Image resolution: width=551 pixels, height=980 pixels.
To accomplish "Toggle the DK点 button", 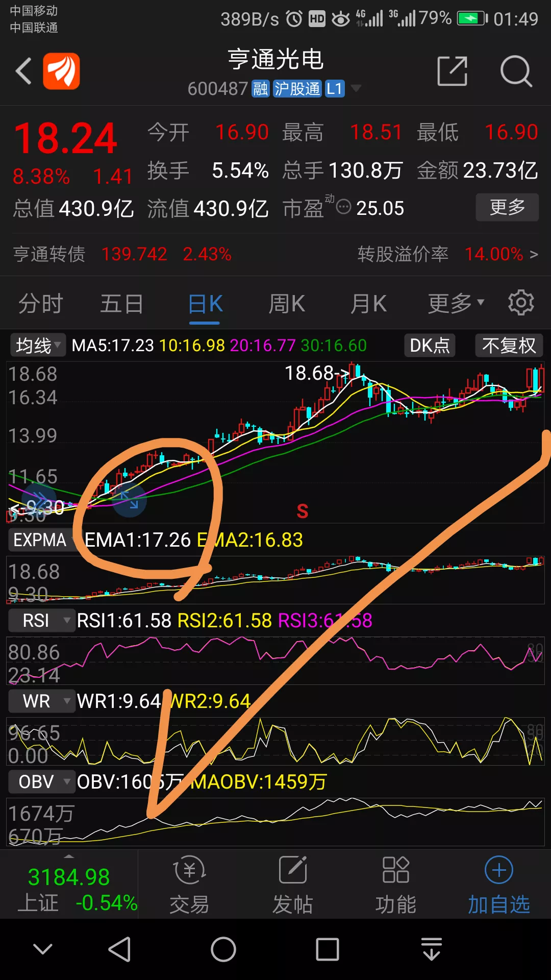I will coord(430,346).
